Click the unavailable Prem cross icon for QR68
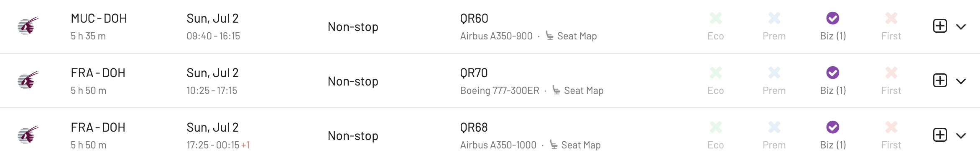The height and width of the screenshot is (161, 980). 774,127
